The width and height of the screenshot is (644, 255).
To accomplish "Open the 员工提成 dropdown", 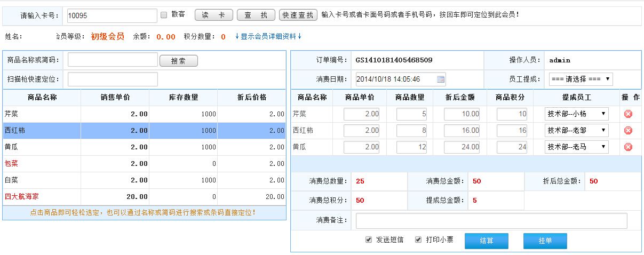I will pyautogui.click(x=581, y=79).
